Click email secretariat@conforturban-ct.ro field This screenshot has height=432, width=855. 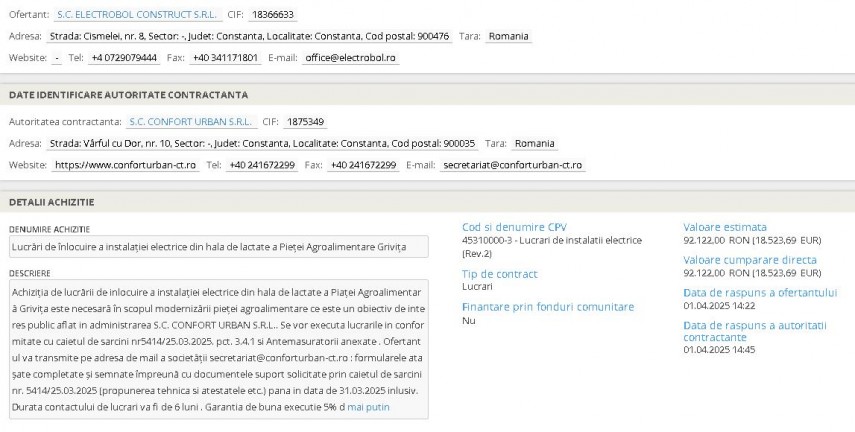[x=513, y=165]
